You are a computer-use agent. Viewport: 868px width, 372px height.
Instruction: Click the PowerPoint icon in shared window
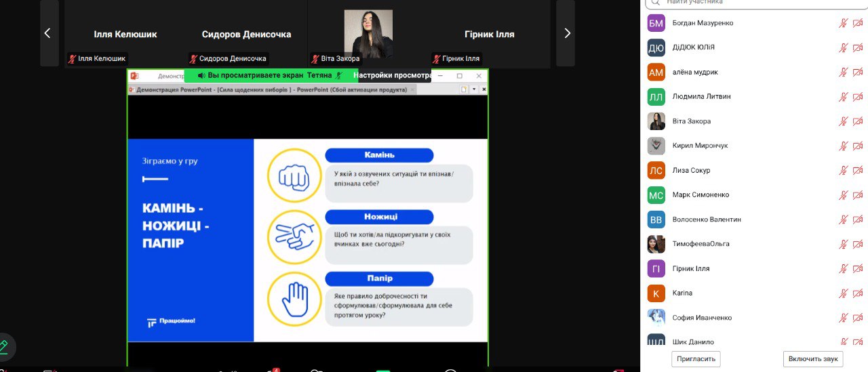[x=134, y=76]
